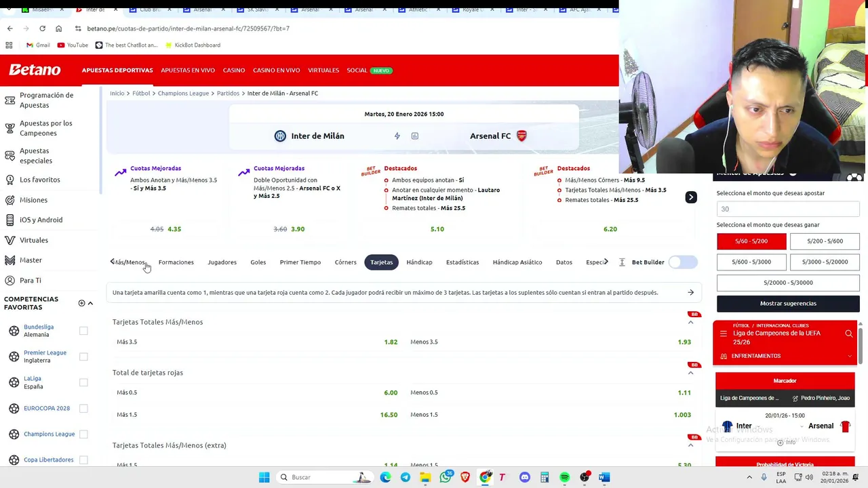The width and height of the screenshot is (868, 488).
Task: Collapse Tarjetas Totales Más/Menos (extra) market
Action: [x=690, y=445]
